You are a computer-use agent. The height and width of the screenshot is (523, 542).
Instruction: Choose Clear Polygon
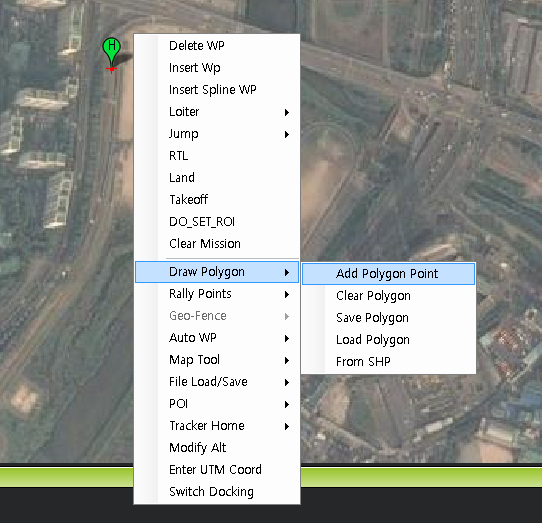click(389, 296)
